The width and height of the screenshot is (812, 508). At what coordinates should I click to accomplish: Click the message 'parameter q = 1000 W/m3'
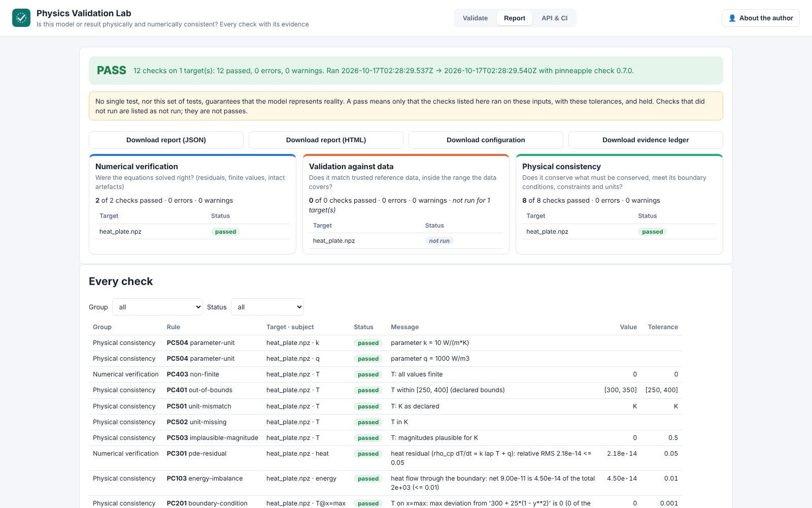click(x=430, y=359)
